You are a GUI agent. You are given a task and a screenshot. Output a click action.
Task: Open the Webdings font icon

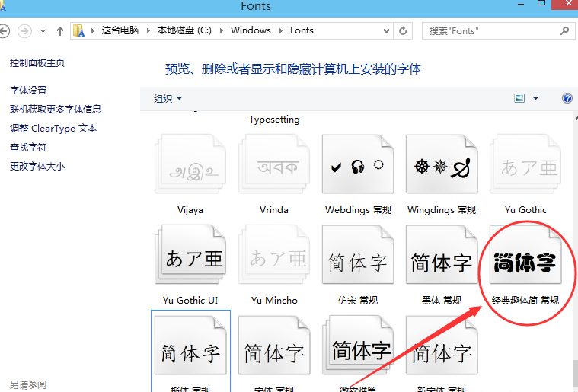click(x=358, y=167)
